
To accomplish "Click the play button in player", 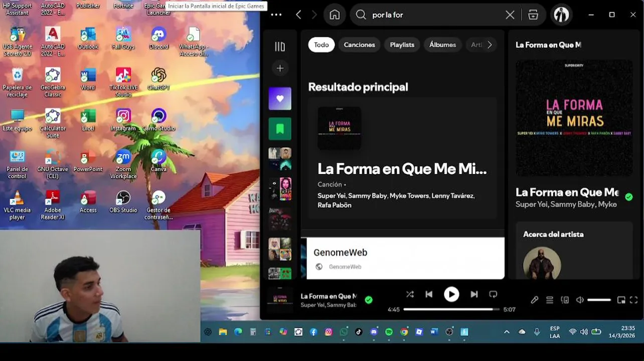I will click(451, 294).
